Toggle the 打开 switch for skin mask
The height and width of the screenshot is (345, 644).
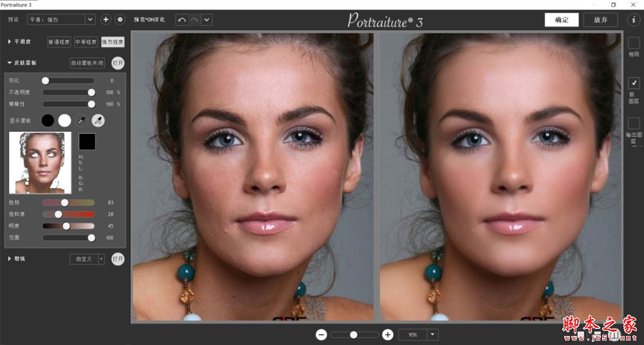[x=118, y=63]
